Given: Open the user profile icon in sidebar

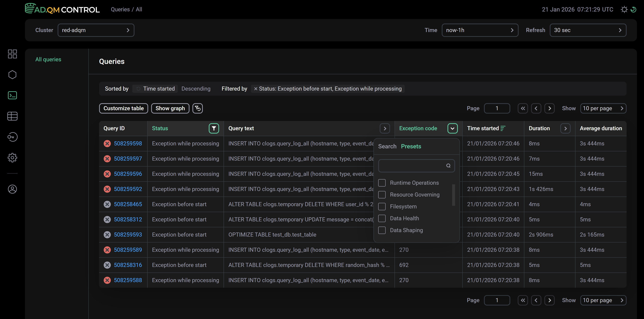Looking at the screenshot, I should click(12, 189).
